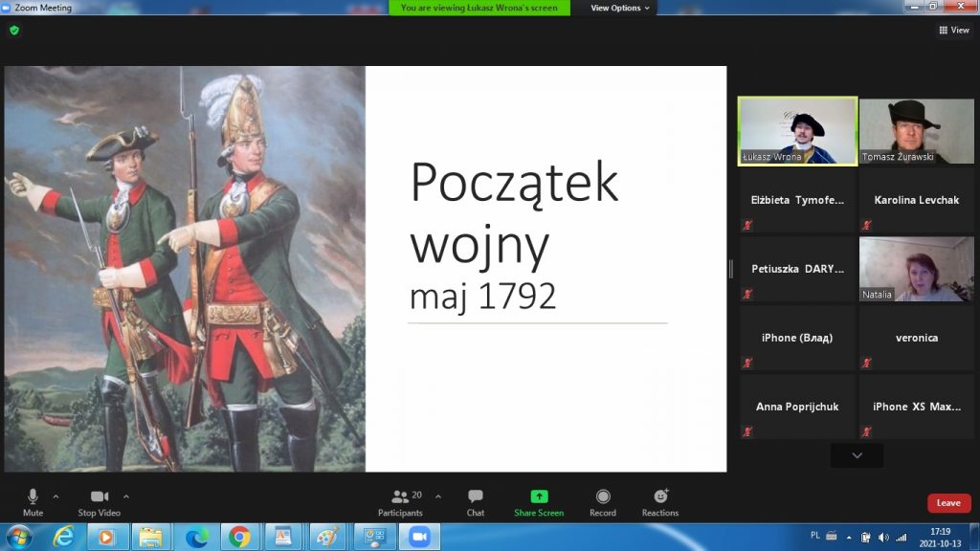Screen dimensions: 980x551
Task: Open Internet Explorer from the taskbar
Action: (x=62, y=537)
